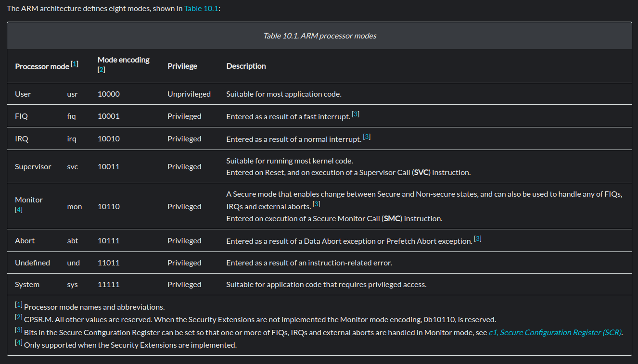Click the System mode 'sys' abbreviation
The height and width of the screenshot is (364, 638).
[72, 284]
